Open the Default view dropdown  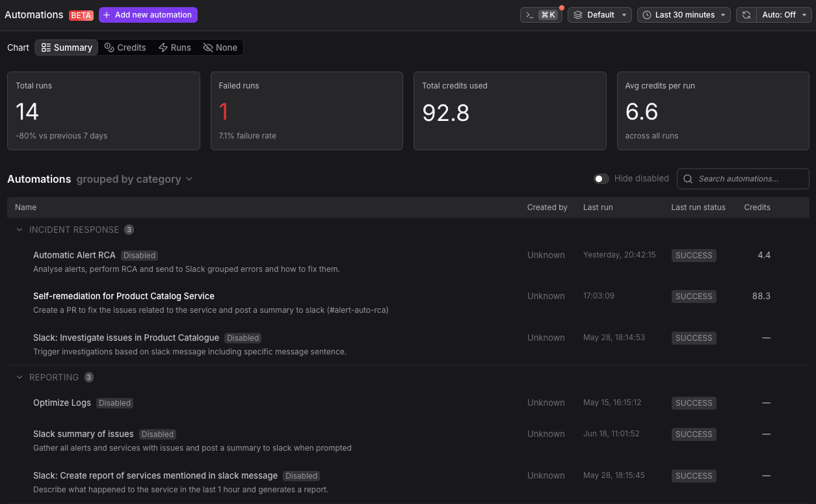coord(599,15)
